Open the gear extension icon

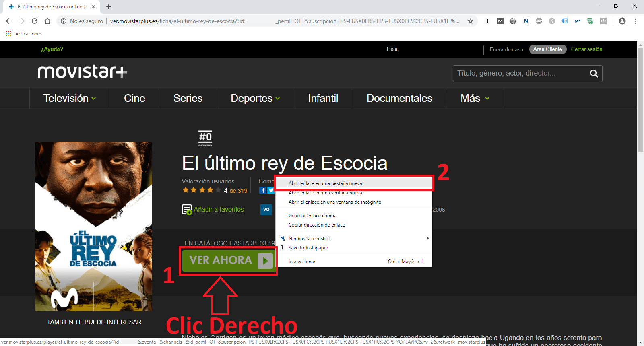tap(513, 21)
